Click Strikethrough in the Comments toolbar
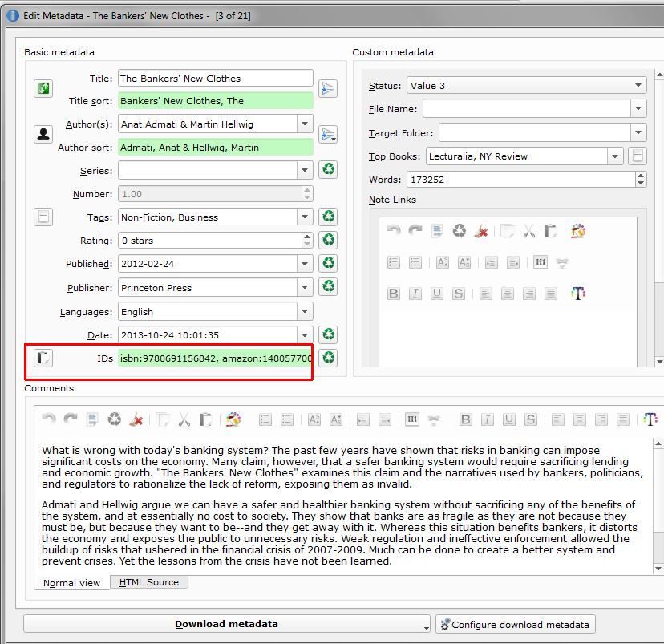Viewport: 664px width, 644px height. (x=531, y=419)
